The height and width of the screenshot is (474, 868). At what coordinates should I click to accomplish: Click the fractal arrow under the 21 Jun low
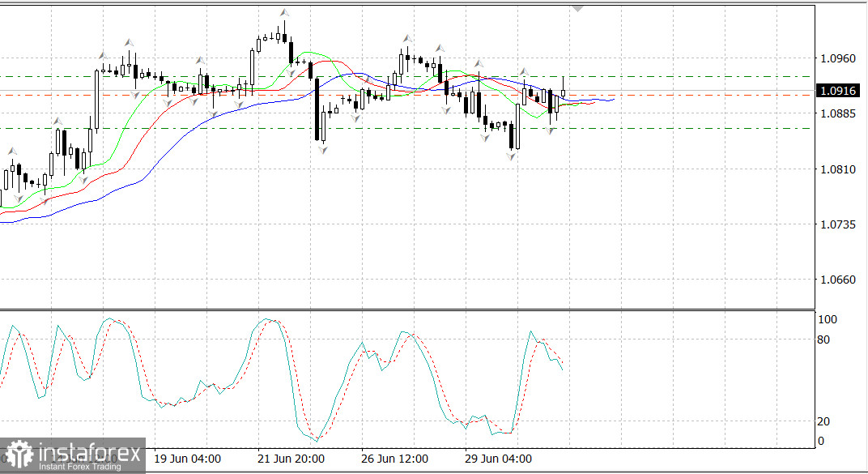coord(322,151)
